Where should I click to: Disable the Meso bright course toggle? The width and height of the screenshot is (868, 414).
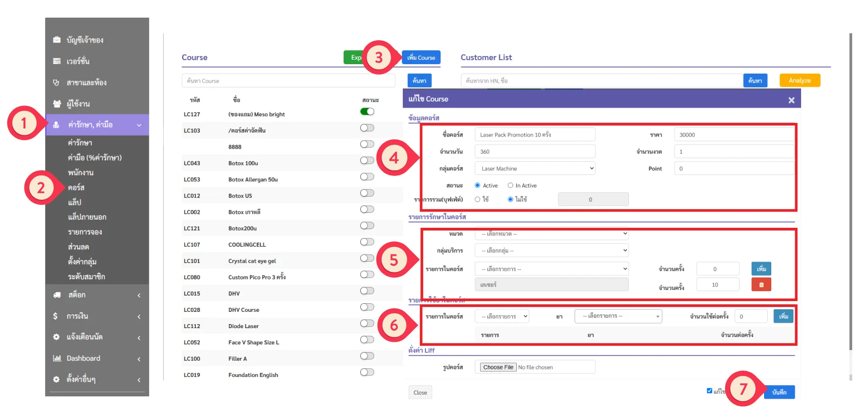pyautogui.click(x=367, y=112)
